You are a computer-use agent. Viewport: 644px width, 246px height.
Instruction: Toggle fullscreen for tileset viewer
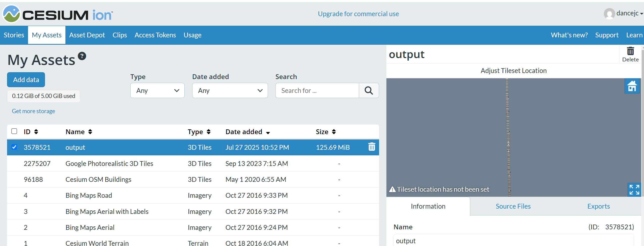coord(634,190)
